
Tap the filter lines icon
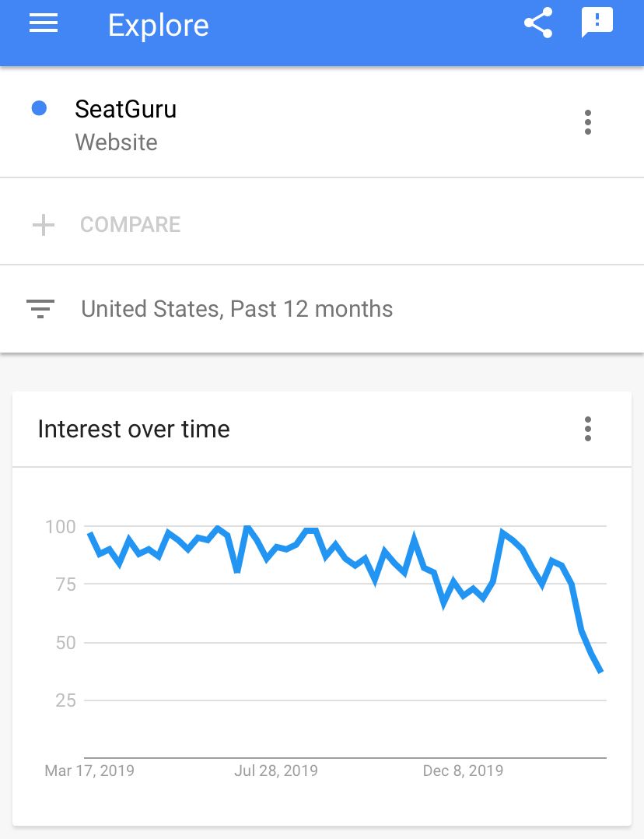(x=40, y=309)
